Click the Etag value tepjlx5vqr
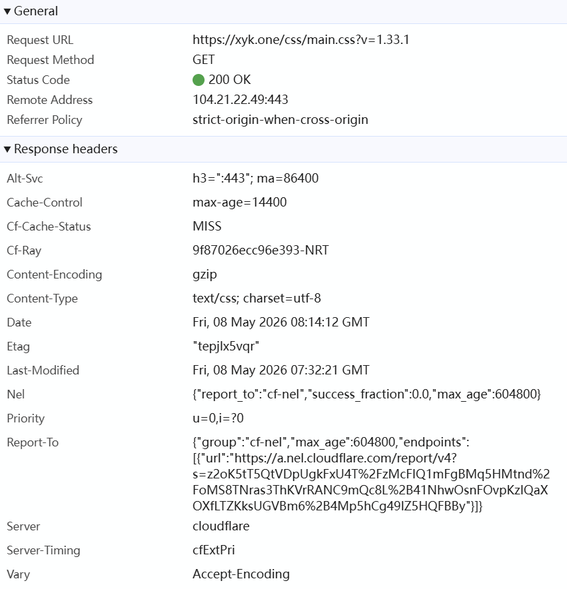Screen dimensions: 567x589 point(226,346)
